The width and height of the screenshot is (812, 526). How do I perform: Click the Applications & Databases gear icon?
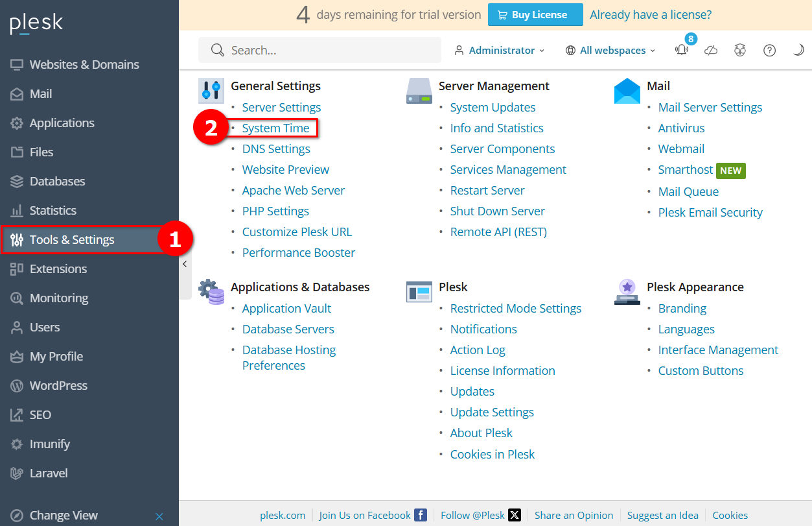pos(211,292)
